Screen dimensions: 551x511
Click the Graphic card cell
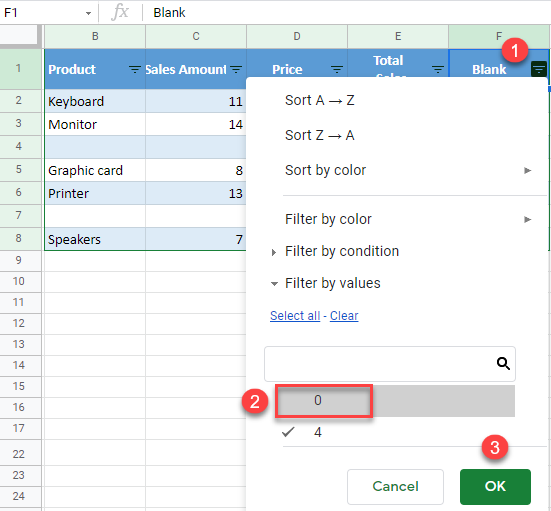(x=95, y=170)
